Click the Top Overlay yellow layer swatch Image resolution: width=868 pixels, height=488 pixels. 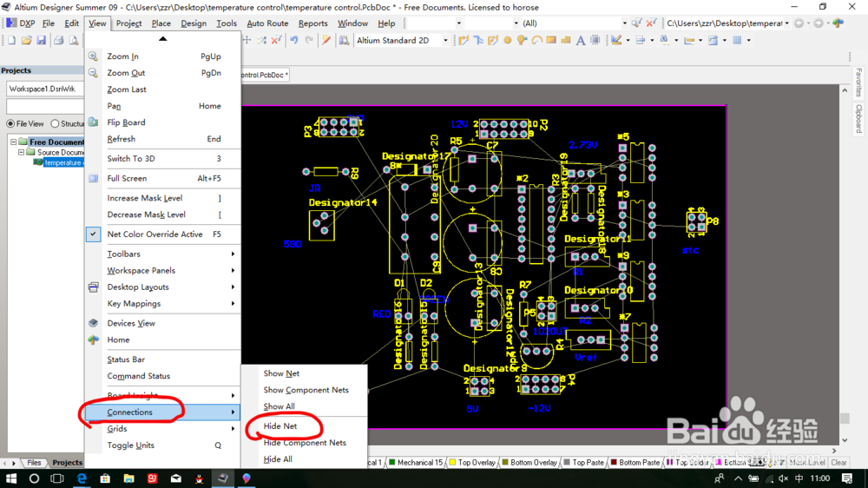[453, 463]
